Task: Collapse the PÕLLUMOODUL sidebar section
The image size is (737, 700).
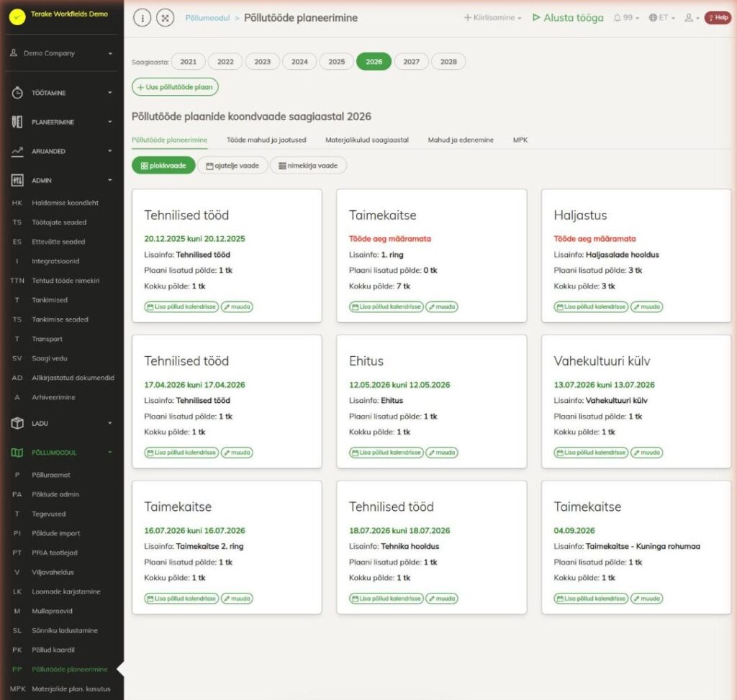Action: click(62, 453)
